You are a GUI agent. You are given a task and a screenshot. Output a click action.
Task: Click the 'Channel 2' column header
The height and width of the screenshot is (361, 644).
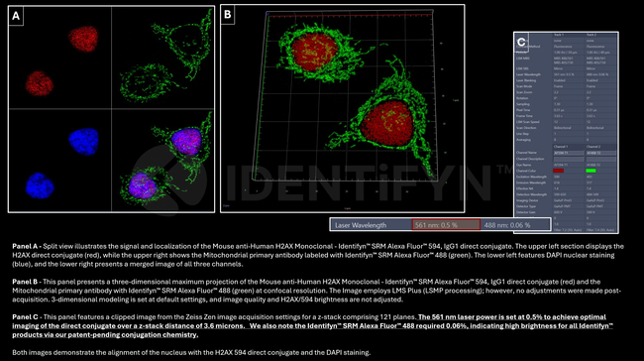pos(593,147)
